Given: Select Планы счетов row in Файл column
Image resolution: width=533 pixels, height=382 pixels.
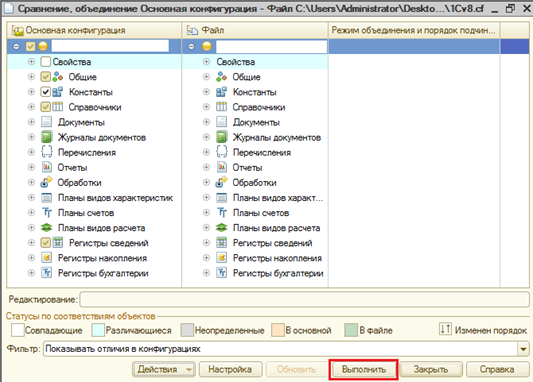Looking at the screenshot, I should coord(255,213).
